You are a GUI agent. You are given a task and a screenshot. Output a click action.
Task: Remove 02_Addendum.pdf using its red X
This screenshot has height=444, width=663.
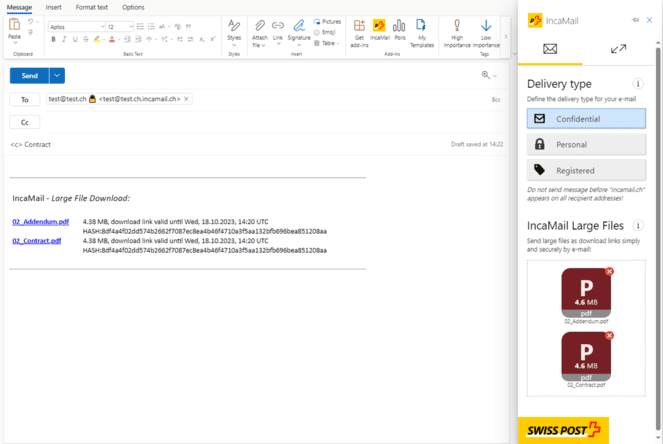tap(610, 272)
